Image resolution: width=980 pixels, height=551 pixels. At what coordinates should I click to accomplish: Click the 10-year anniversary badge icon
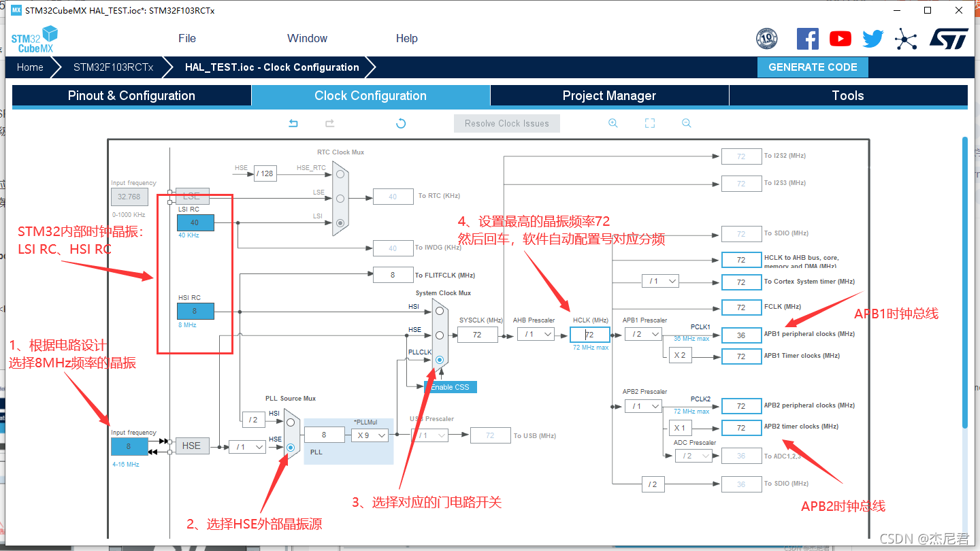(766, 39)
